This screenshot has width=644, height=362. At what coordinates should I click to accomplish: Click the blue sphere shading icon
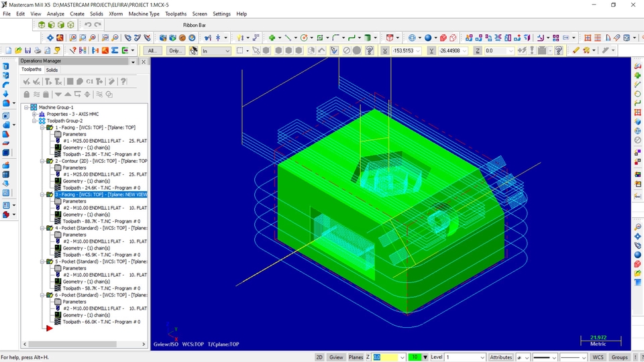pos(428,38)
